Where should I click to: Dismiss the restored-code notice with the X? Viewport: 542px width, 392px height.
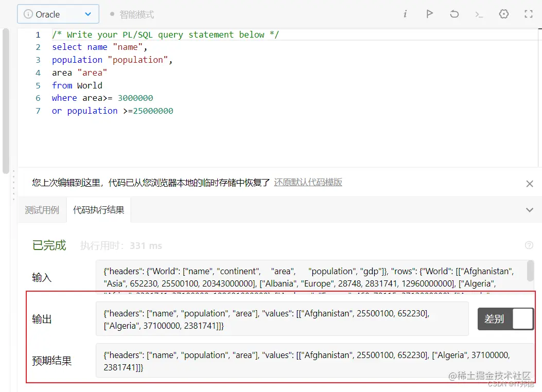[530, 184]
